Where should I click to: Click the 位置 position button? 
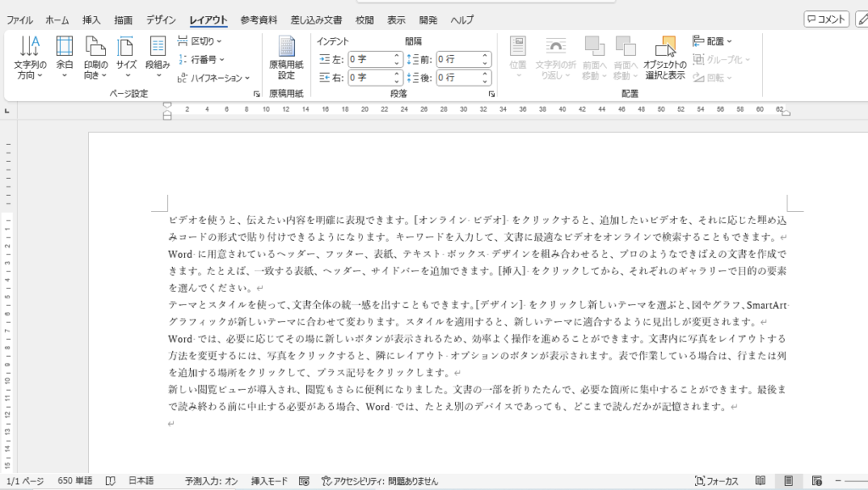518,58
